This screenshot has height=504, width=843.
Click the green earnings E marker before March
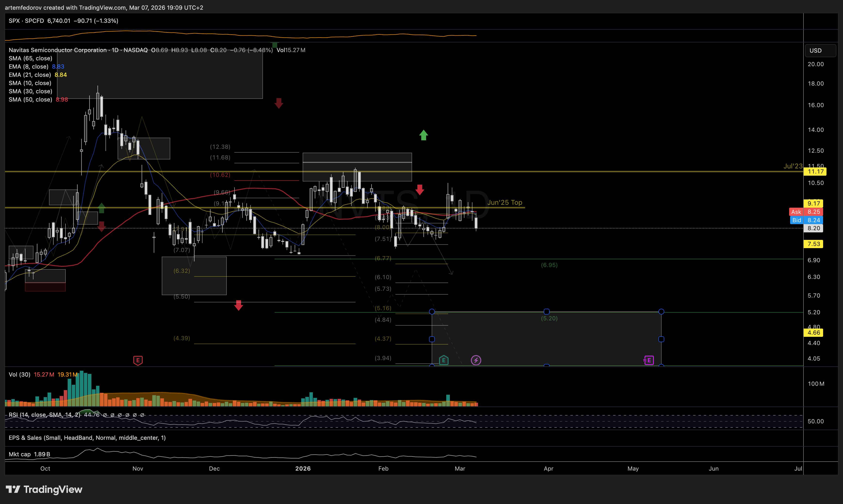[444, 360]
